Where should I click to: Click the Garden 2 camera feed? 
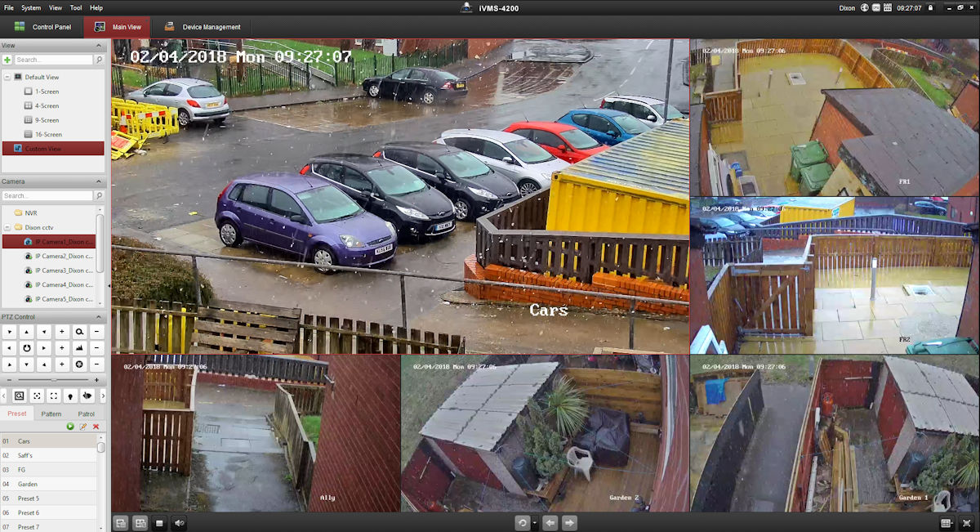tap(545, 433)
